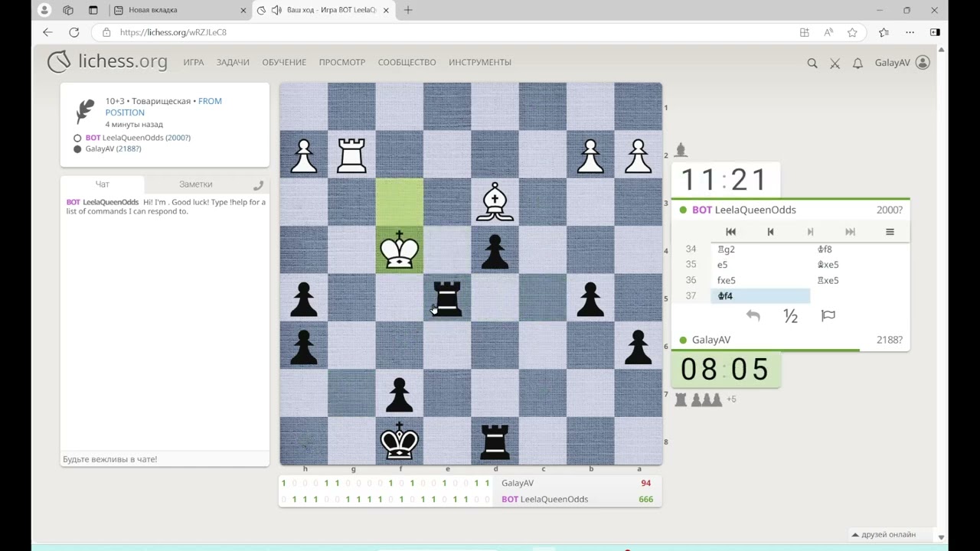Follow the FROM POSITION link
The width and height of the screenshot is (980, 551).
(x=164, y=106)
